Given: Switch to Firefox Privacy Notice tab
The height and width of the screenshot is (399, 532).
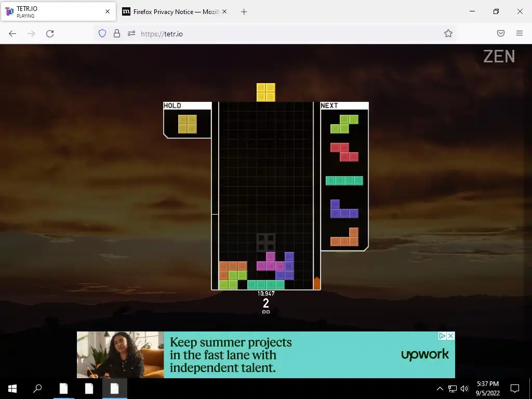Looking at the screenshot, I should click(175, 11).
